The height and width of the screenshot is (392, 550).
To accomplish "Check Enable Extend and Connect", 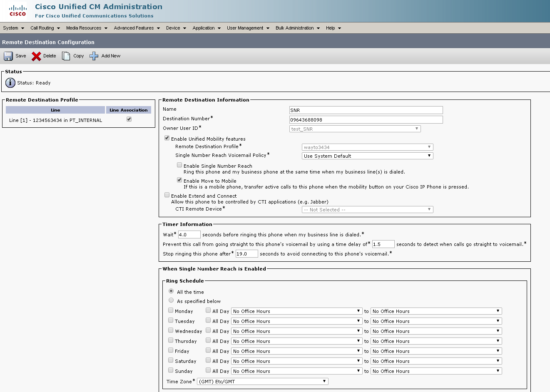I will (x=167, y=195).
